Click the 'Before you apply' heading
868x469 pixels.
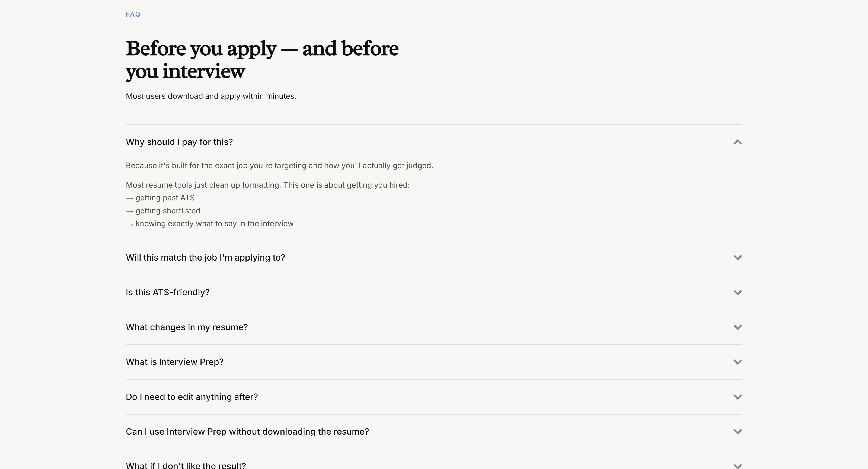(262, 60)
